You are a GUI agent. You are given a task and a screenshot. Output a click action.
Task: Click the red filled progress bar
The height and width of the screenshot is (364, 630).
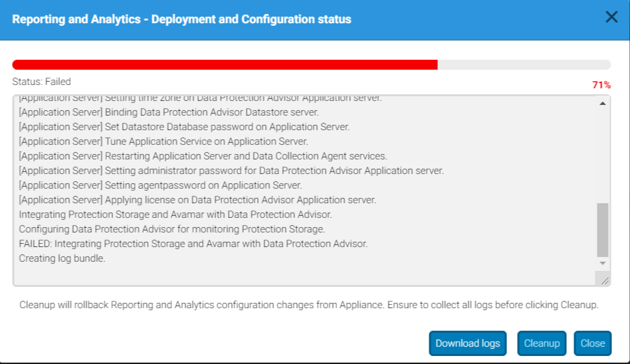click(225, 64)
